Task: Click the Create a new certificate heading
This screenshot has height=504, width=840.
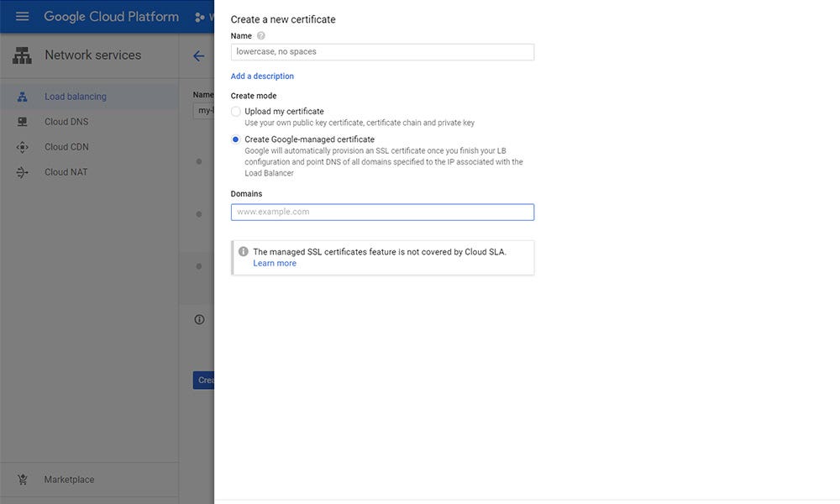Action: (283, 19)
